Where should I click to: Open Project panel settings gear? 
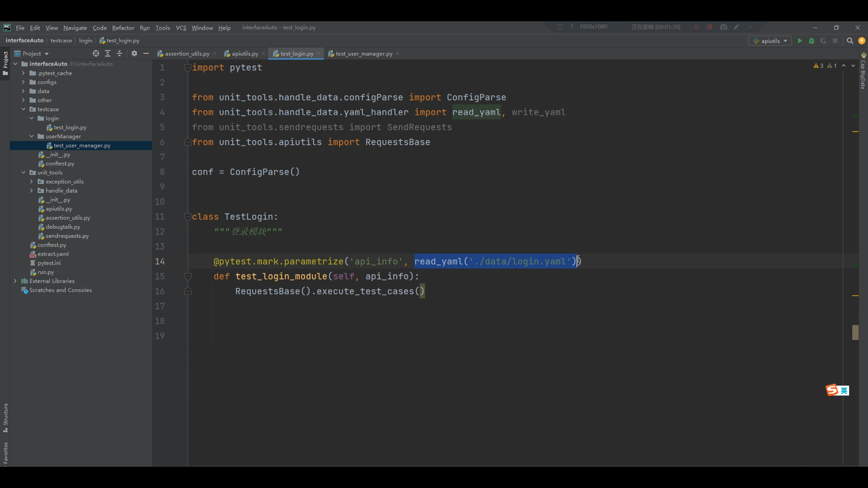point(134,53)
